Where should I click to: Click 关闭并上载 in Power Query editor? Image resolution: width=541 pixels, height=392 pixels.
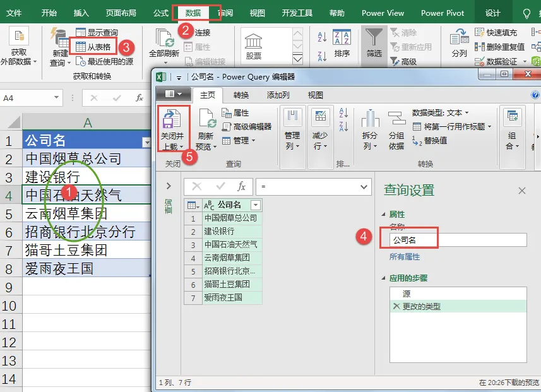tap(173, 129)
